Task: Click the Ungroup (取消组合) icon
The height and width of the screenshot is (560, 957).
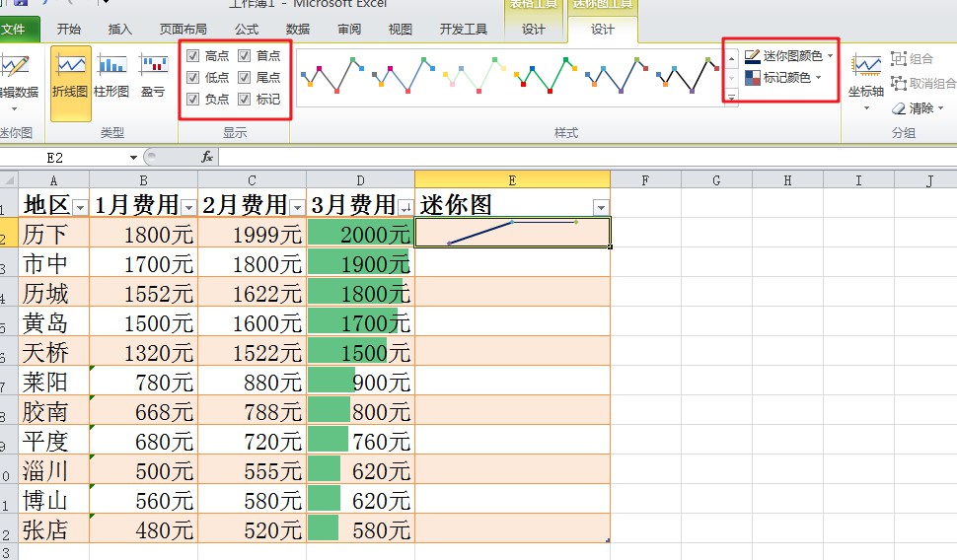Action: pyautogui.click(x=899, y=83)
